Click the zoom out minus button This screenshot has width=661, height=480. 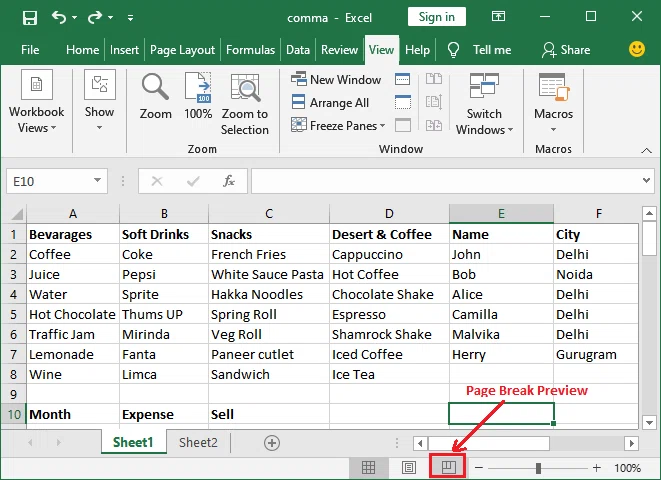479,468
